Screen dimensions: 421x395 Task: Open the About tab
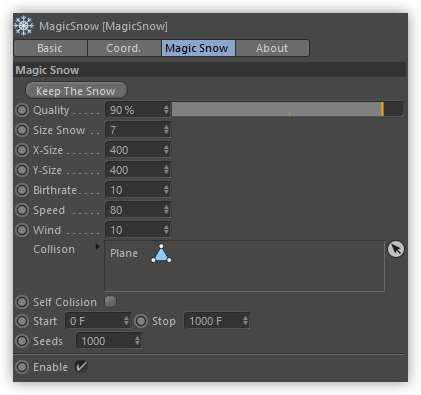(272, 48)
